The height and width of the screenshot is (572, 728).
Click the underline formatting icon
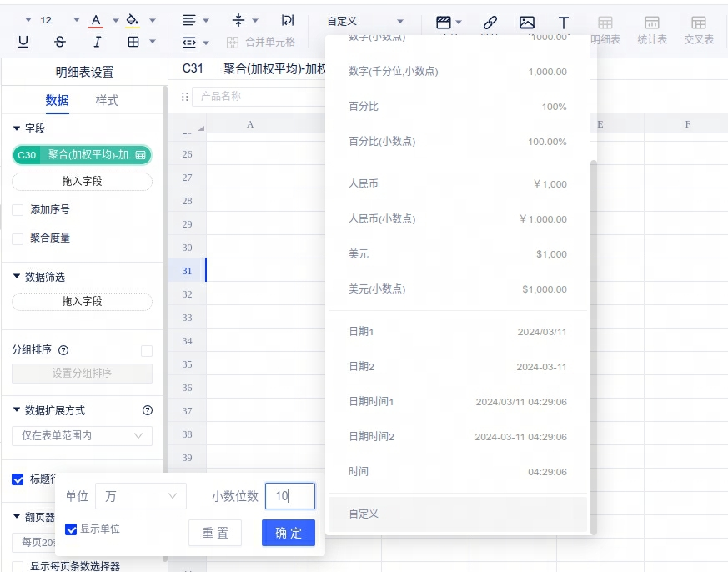[23, 42]
